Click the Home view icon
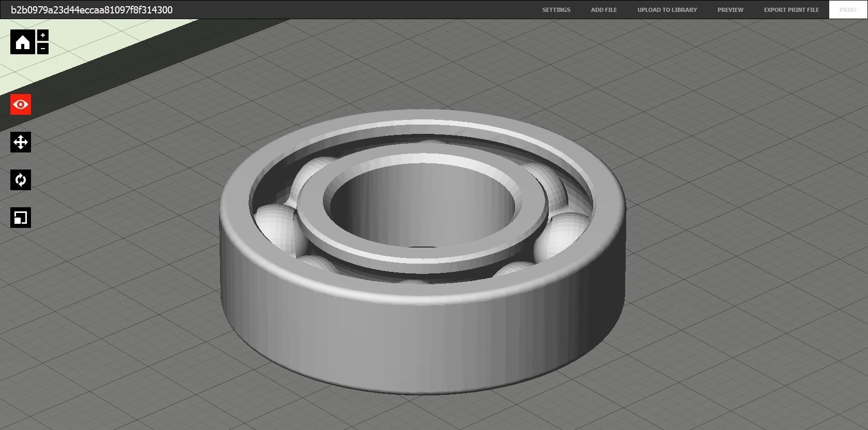The height and width of the screenshot is (430, 868). tap(23, 42)
